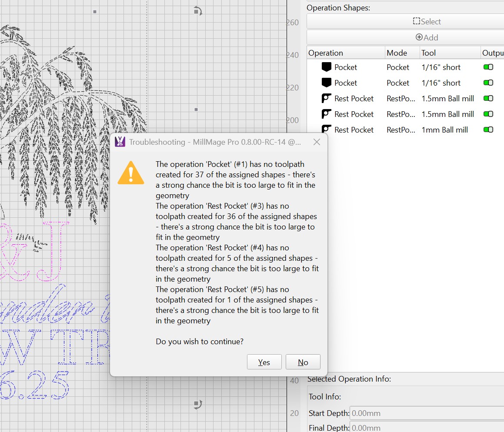Viewport: 504px width, 432px height.
Task: Click the top rotation handle on canvas
Action: (197, 11)
